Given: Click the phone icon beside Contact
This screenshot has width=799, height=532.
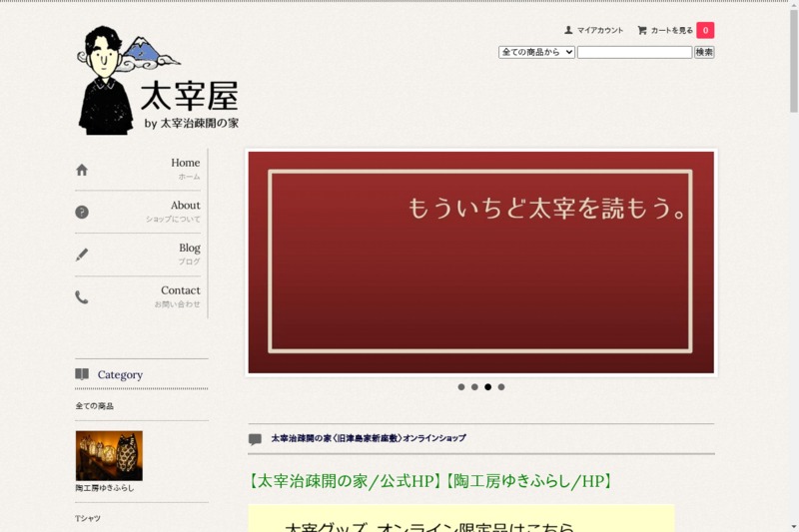Looking at the screenshot, I should 82,297.
